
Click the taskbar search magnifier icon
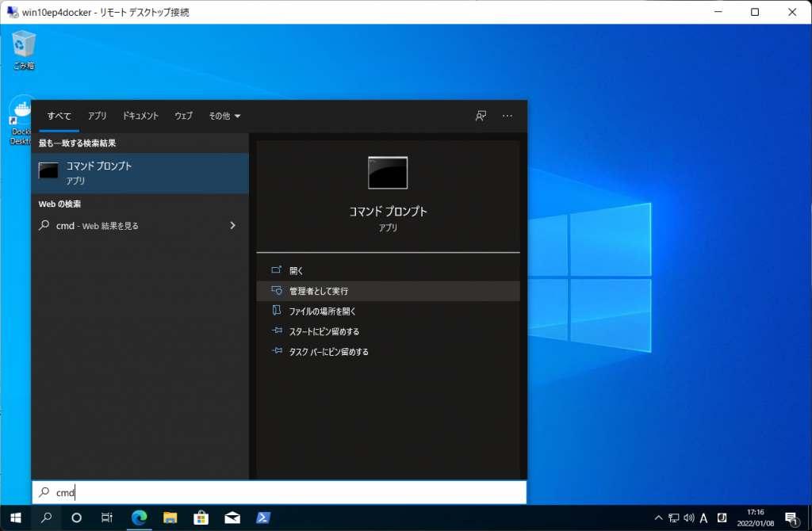[46, 518]
